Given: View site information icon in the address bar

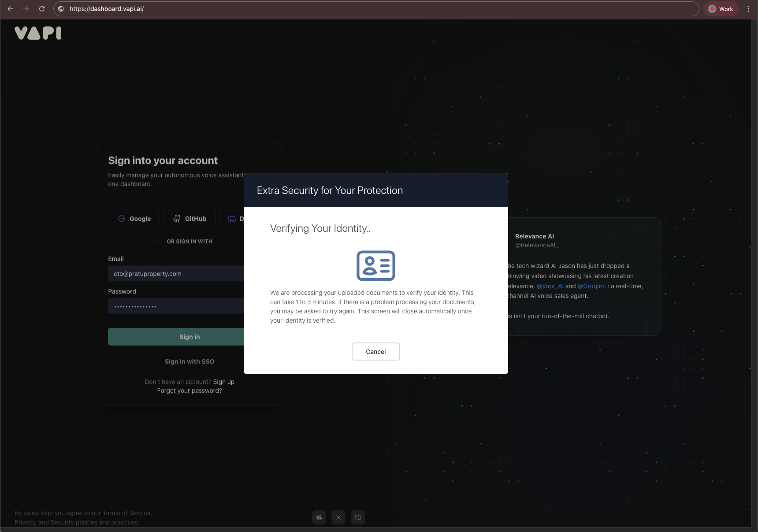Looking at the screenshot, I should [61, 9].
